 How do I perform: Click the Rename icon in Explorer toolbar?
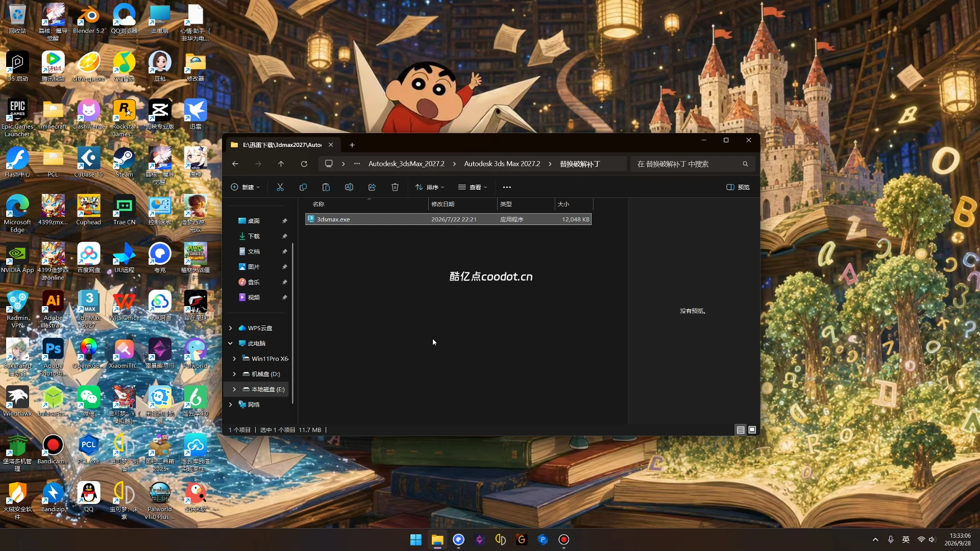click(x=349, y=187)
